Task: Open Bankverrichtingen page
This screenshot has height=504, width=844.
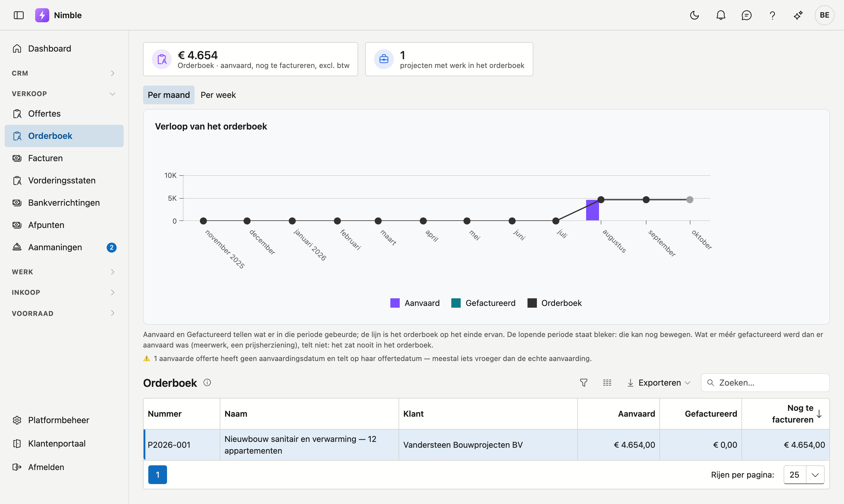Action: (64, 203)
